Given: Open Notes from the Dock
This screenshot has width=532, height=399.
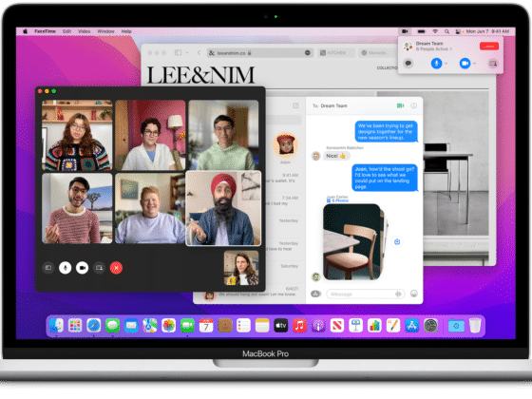Looking at the screenshot, I should (x=262, y=326).
